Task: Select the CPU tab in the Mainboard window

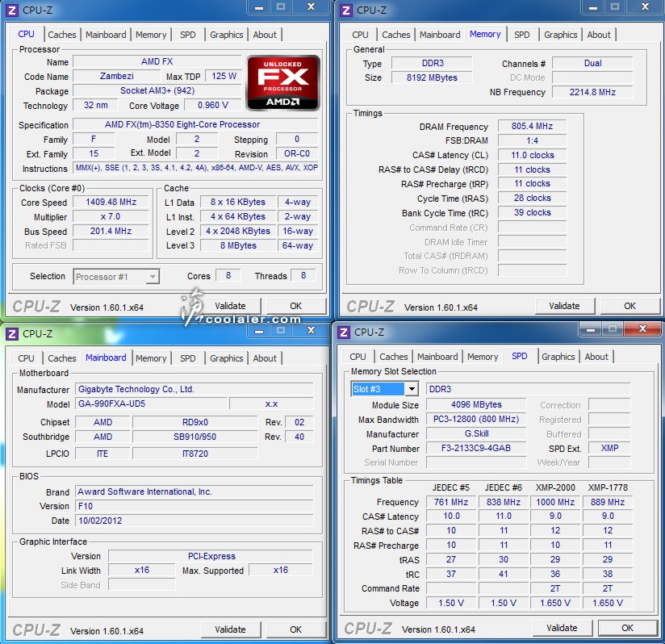Action: point(26,358)
